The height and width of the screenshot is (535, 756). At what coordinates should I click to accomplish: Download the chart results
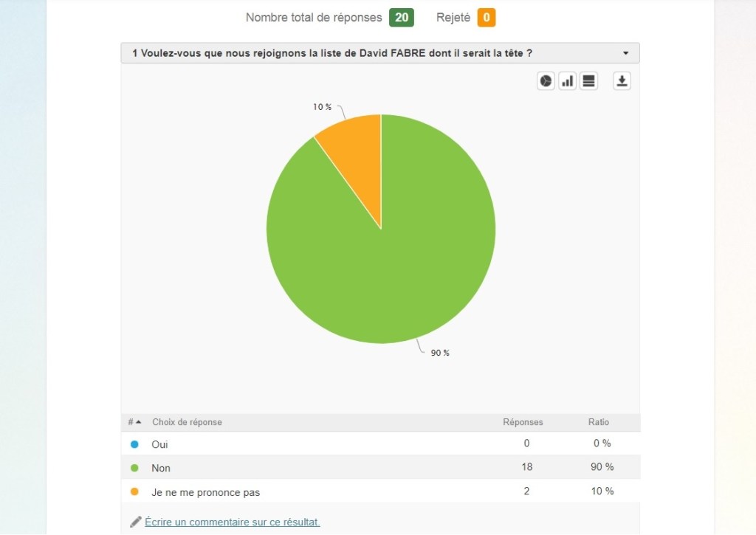(x=622, y=81)
